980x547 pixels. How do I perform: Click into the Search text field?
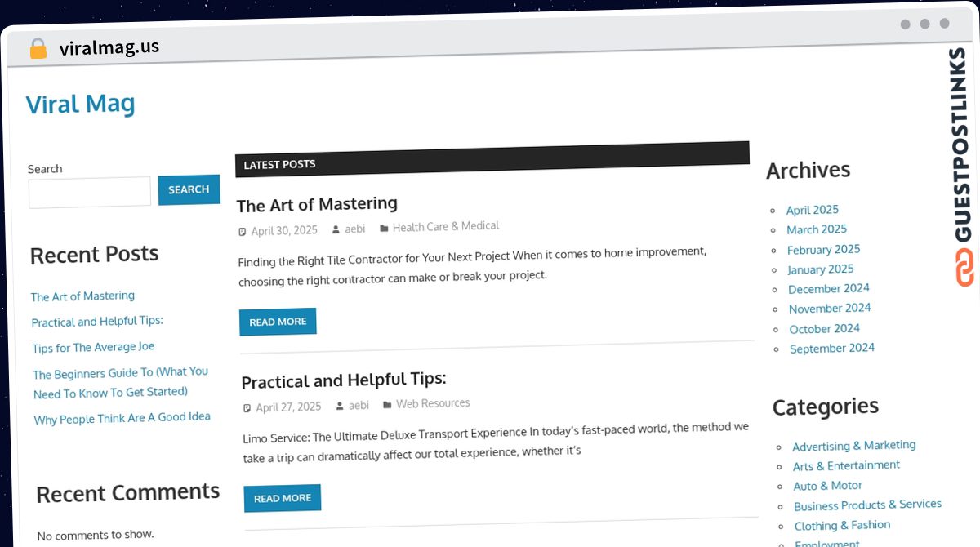coord(90,193)
